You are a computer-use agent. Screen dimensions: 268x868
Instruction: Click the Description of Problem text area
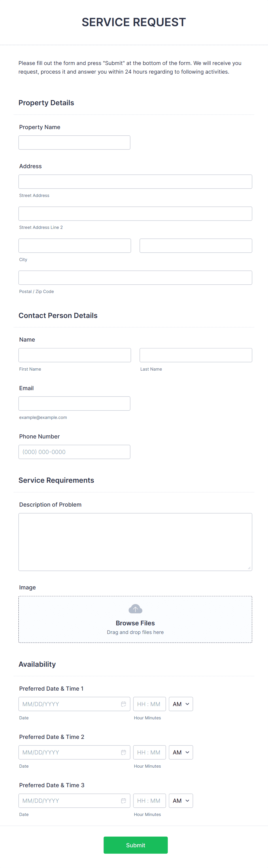click(135, 541)
